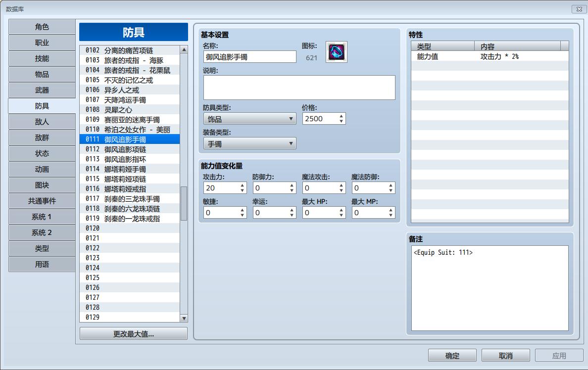Click the 最大 MP value spin box
The image size is (588, 370).
[x=373, y=213]
